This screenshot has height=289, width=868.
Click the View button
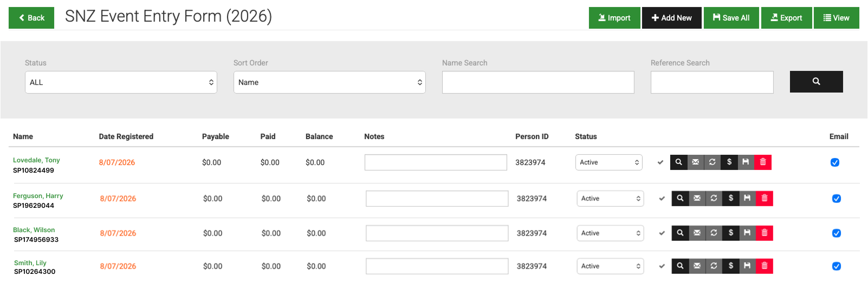[837, 18]
